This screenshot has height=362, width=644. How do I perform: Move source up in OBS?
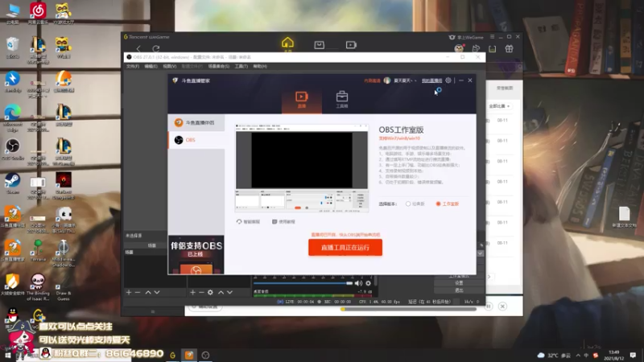(221, 292)
